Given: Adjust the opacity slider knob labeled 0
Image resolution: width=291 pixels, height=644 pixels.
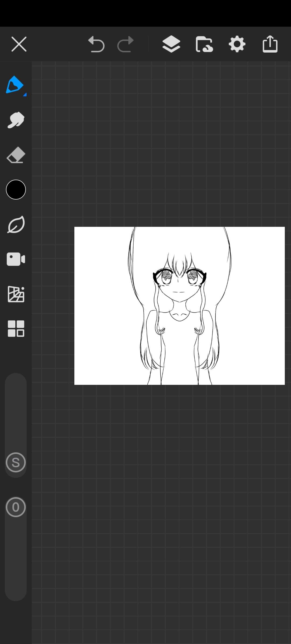Looking at the screenshot, I should point(16,507).
